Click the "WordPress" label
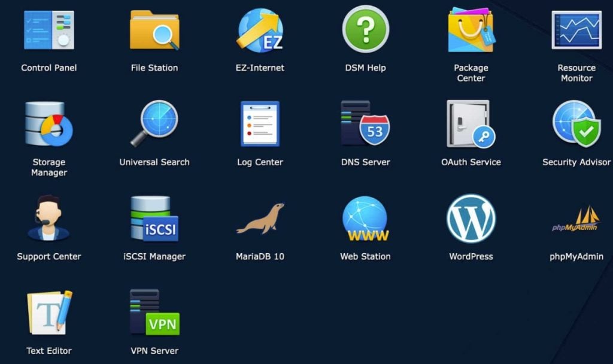This screenshot has height=364, width=613. [x=471, y=256]
